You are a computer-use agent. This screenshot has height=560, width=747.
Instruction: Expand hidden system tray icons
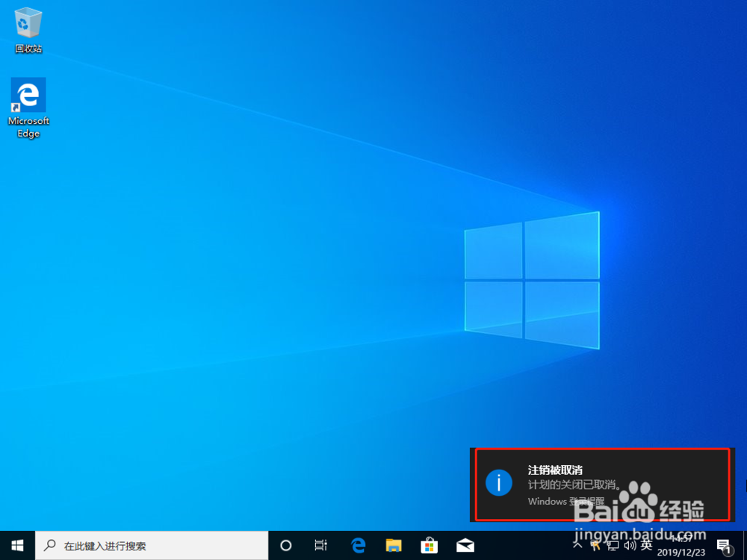(578, 545)
